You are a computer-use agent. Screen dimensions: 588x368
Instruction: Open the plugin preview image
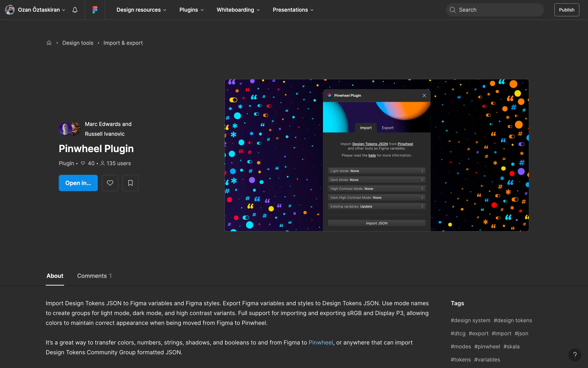[x=377, y=155]
